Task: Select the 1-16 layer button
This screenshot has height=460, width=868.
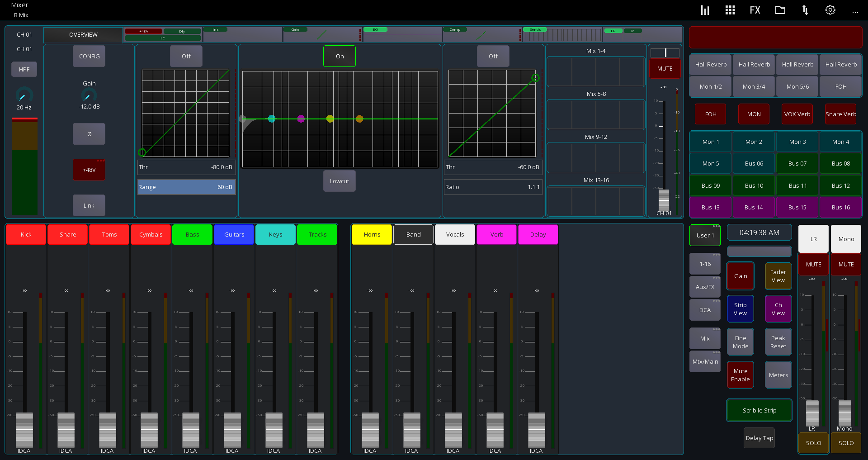Action: (705, 264)
